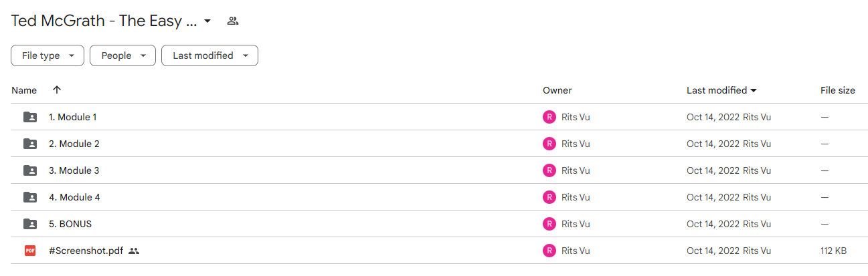This screenshot has width=868, height=276.
Task: Click the shared folder icon for Module 1
Action: (30, 117)
